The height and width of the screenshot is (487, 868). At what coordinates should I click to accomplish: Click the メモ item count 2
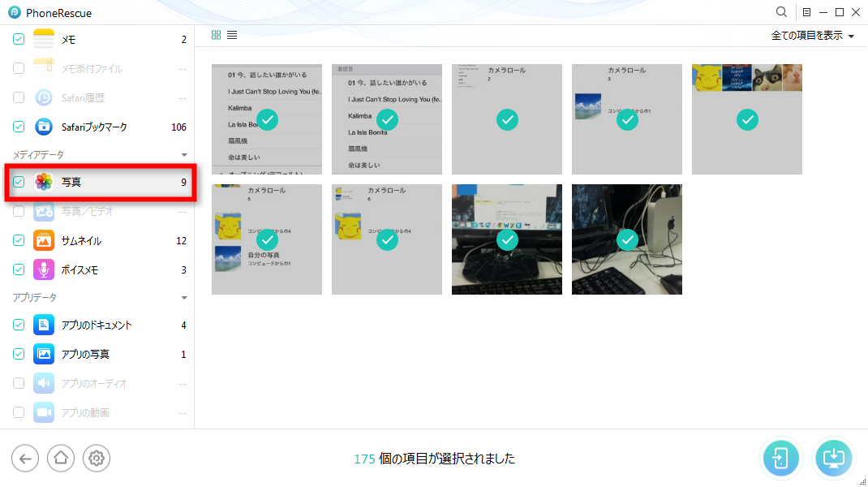tap(184, 39)
